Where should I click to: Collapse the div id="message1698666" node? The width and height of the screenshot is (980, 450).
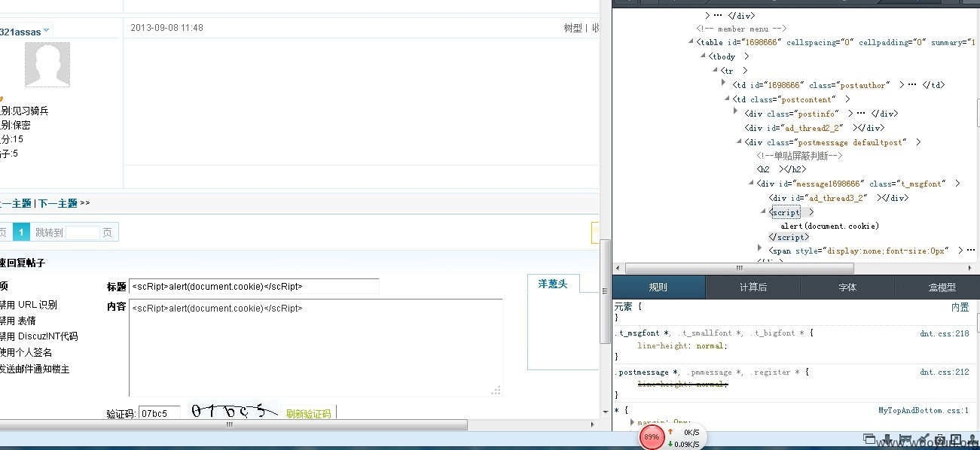pos(751,184)
